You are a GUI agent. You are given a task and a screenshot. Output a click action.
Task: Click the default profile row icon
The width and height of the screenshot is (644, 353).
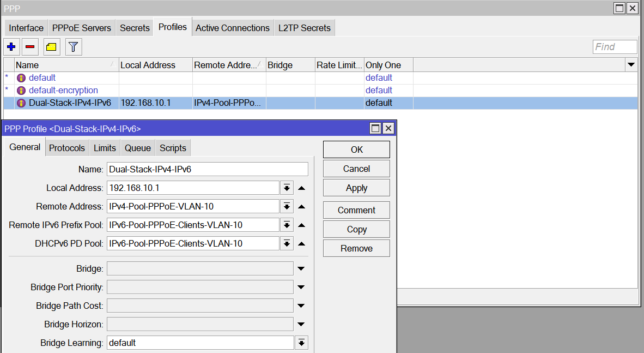21,78
